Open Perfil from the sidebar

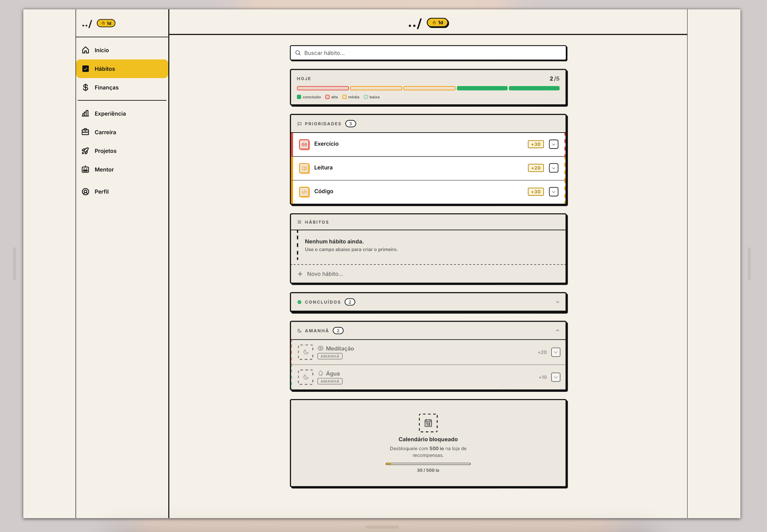(101, 191)
